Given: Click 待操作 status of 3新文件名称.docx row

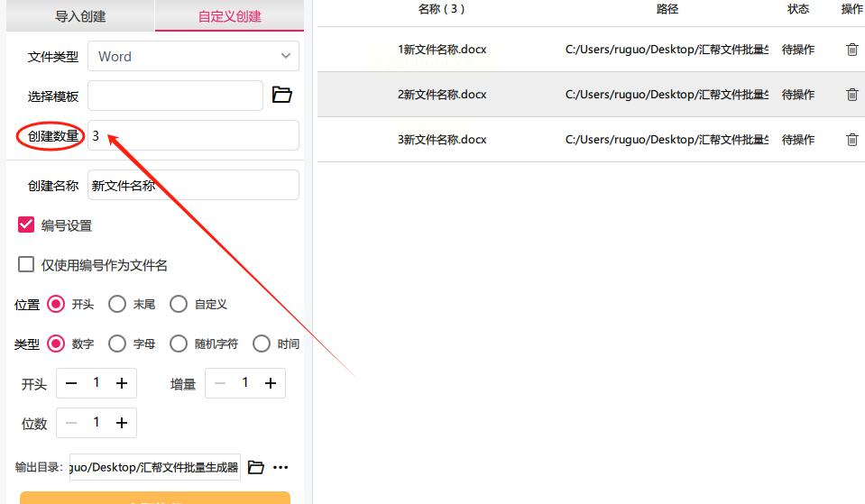Looking at the screenshot, I should click(797, 140).
